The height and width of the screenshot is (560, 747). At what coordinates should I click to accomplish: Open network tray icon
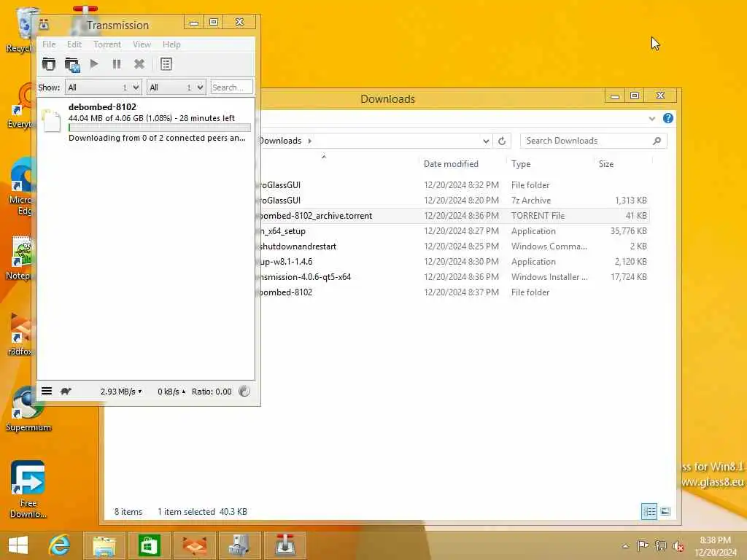[x=660, y=545]
